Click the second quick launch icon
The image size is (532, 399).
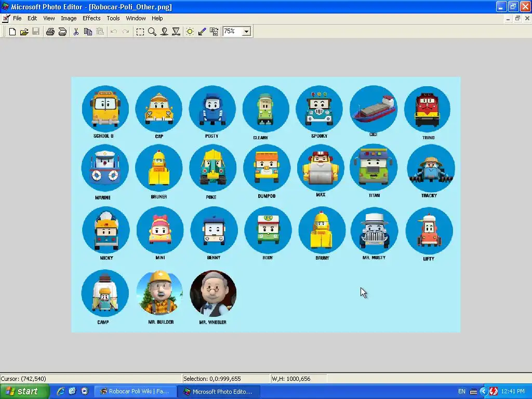72,391
